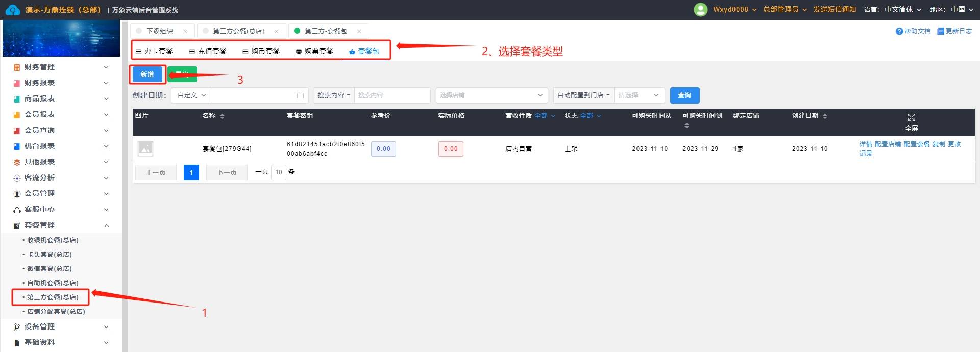Expand 财务管理 using its chevron
The image size is (980, 352).
[106, 67]
